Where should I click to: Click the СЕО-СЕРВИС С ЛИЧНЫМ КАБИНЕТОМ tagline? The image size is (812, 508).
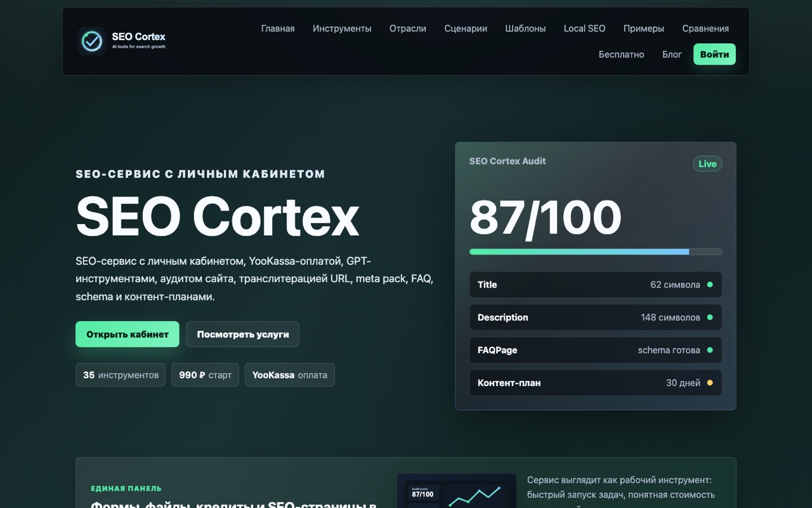pos(200,174)
